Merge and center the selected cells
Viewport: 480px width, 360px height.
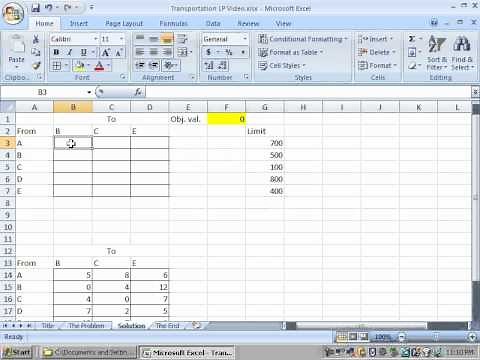pos(183,52)
